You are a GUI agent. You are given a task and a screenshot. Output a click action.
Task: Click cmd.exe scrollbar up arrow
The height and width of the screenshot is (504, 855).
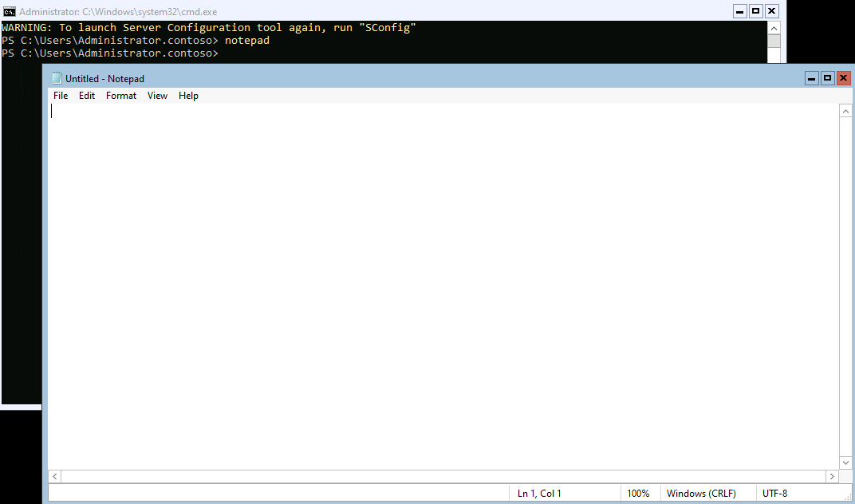774,28
